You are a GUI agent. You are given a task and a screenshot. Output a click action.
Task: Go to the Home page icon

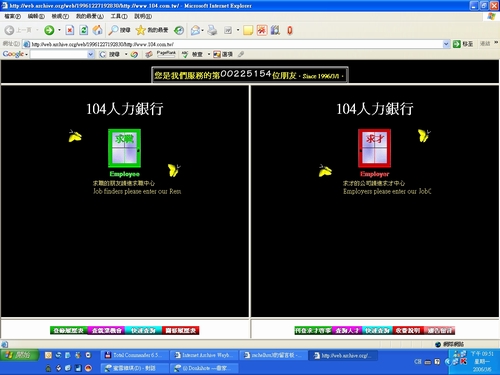point(97,30)
